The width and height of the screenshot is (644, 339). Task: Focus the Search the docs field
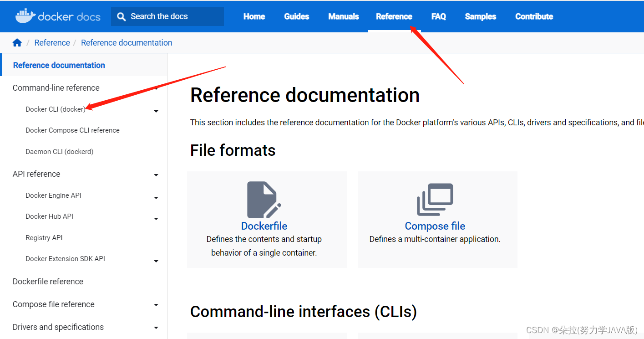point(167,16)
